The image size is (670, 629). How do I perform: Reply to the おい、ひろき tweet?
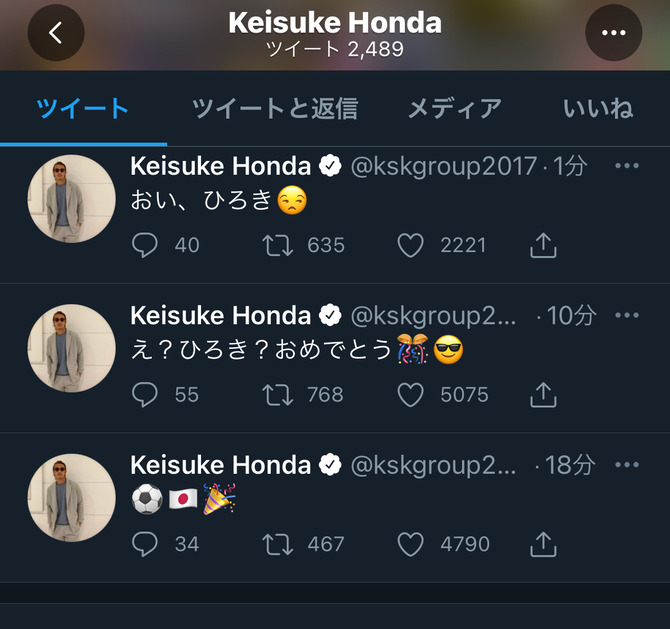[146, 245]
